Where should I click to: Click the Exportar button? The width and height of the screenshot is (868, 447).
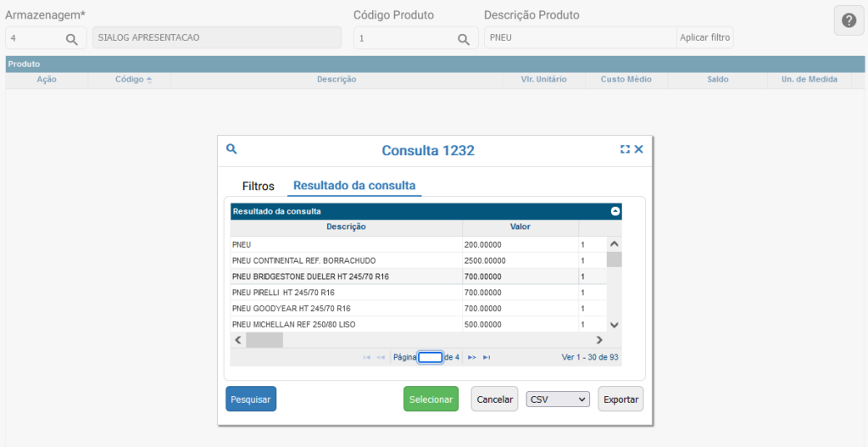pos(620,399)
